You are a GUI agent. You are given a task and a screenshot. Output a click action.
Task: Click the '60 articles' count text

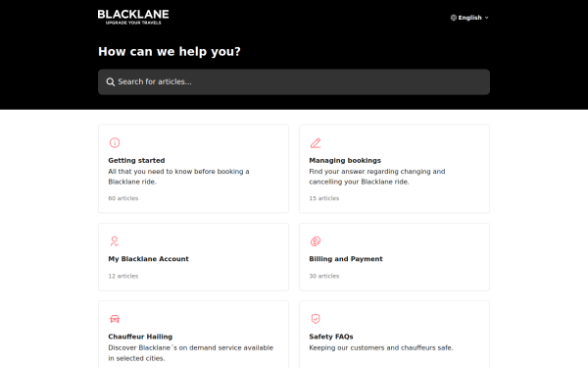coord(123,198)
